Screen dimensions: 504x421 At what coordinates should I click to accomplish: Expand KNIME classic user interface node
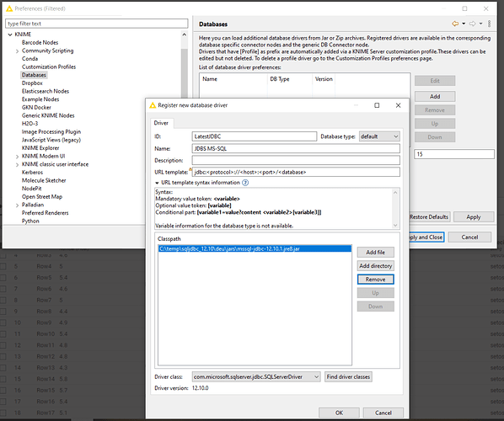point(18,164)
